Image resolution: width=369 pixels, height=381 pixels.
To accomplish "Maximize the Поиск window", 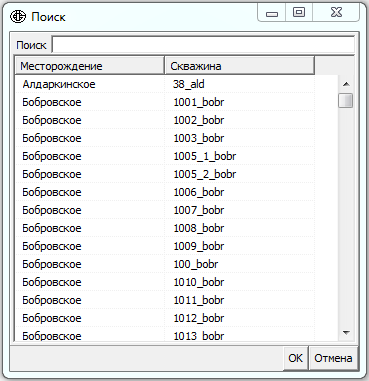I will (x=299, y=13).
